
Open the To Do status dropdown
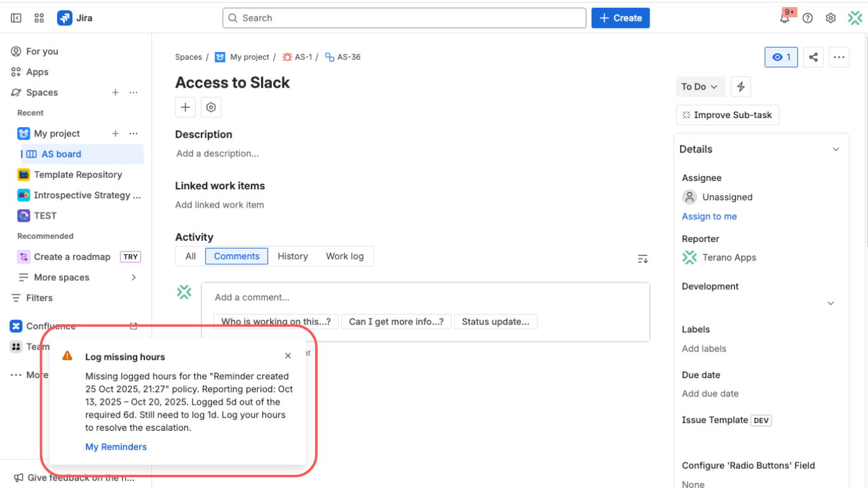coord(700,86)
